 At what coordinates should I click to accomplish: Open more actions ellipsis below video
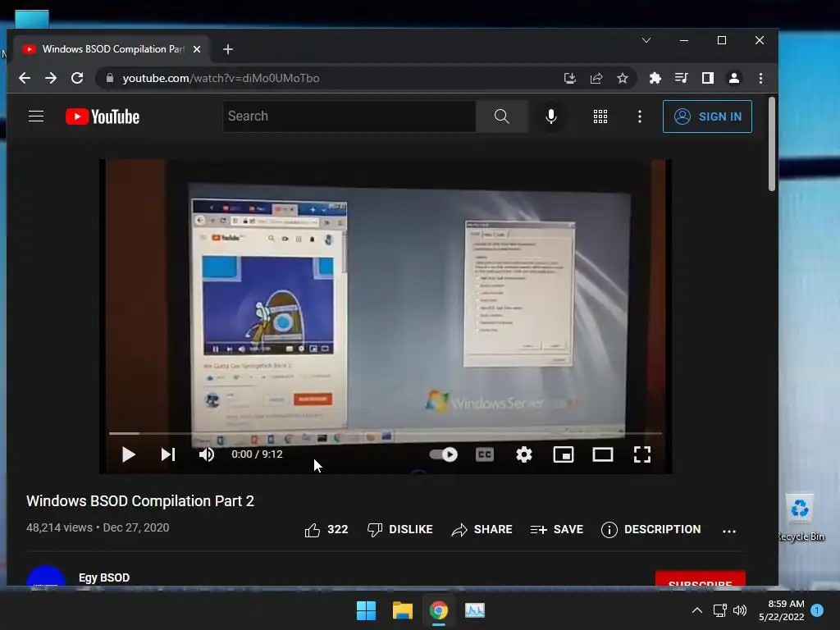[x=729, y=531]
